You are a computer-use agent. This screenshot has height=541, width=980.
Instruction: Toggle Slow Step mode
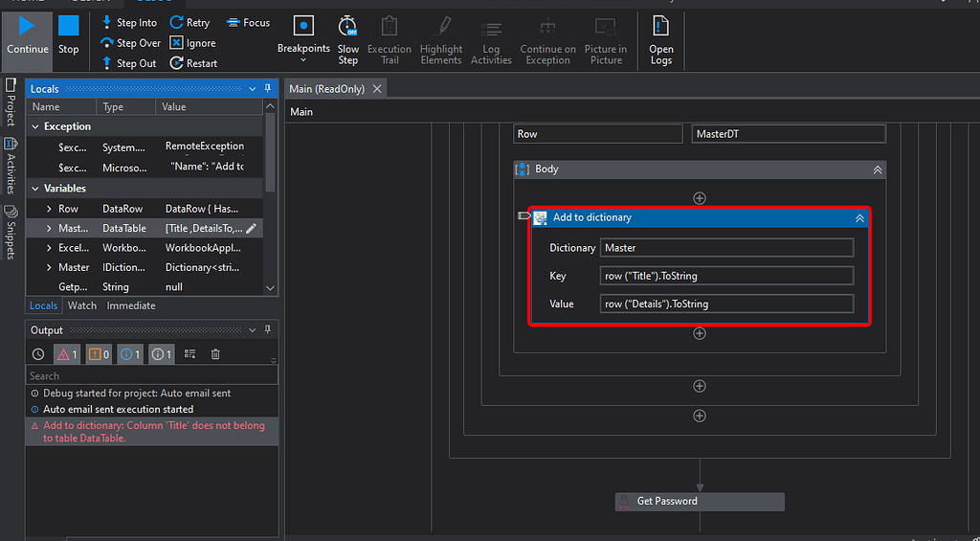348,38
